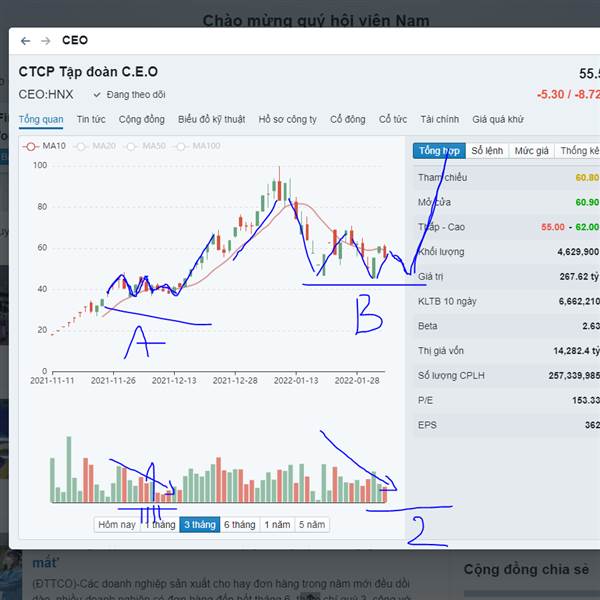Open the Cổ đông tab

348,119
